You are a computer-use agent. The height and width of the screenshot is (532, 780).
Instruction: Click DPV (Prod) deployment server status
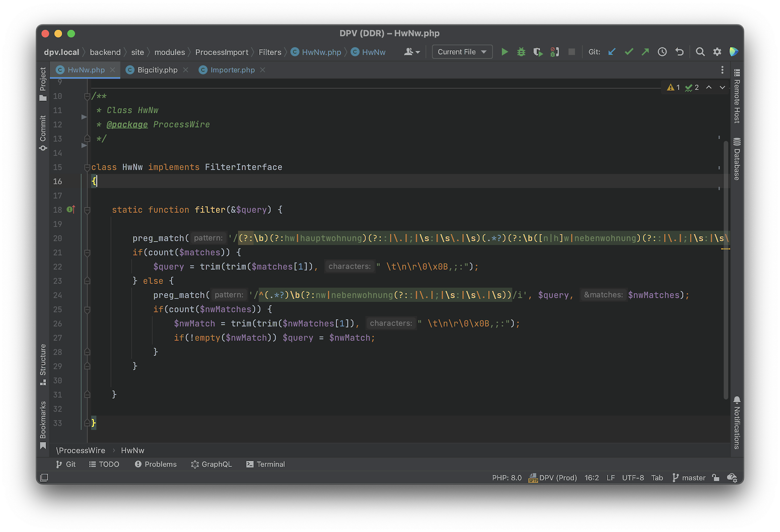coord(553,478)
